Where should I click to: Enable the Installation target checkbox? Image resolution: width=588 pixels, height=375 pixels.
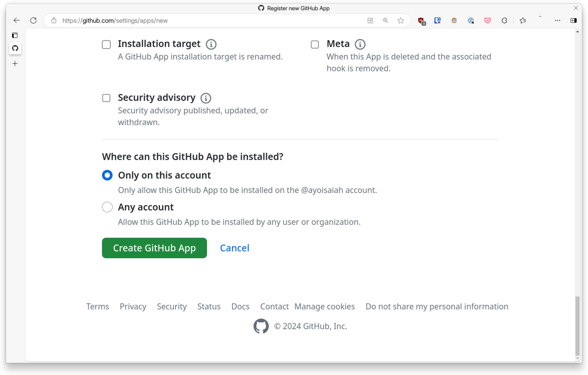click(x=106, y=45)
